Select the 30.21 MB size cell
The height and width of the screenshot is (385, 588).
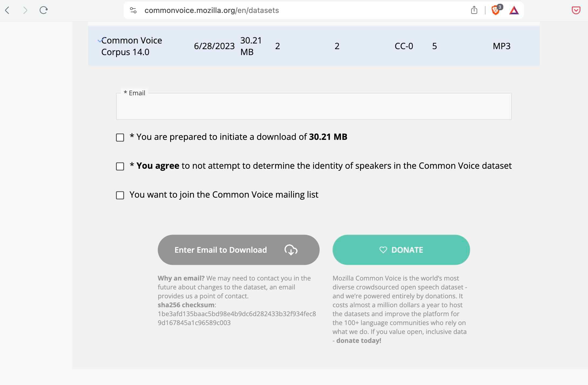coord(251,46)
